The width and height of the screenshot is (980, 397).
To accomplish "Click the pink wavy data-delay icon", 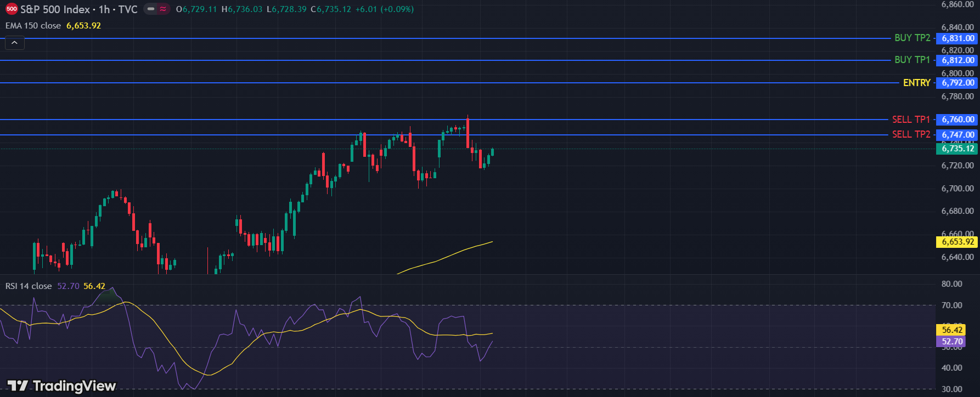I will point(163,9).
